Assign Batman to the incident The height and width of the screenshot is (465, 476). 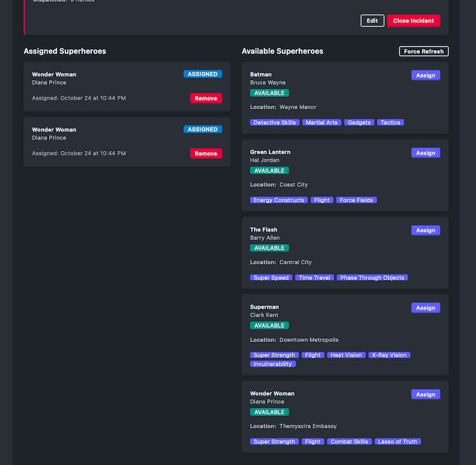coord(425,75)
